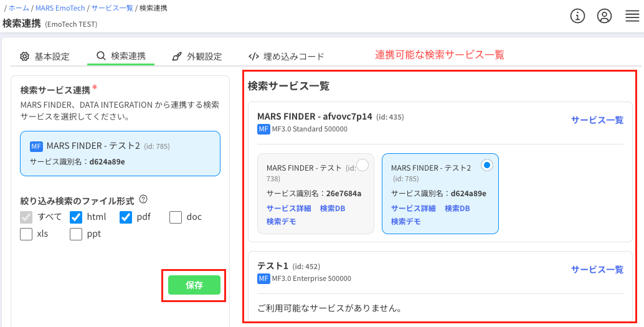Image resolution: width=644 pixels, height=327 pixels.
Task: Open the user account icon
Action: (x=605, y=16)
